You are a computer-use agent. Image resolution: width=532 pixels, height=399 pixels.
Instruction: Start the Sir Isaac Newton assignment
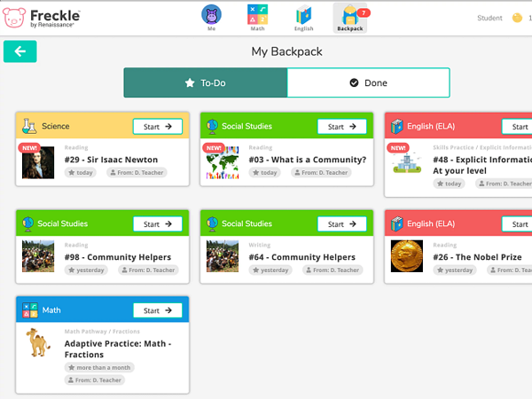click(x=158, y=127)
